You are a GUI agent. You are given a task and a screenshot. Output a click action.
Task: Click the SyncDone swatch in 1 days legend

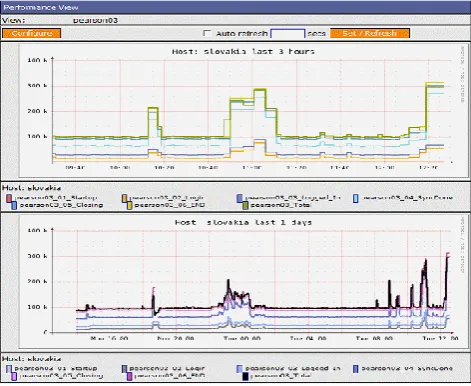coord(356,369)
